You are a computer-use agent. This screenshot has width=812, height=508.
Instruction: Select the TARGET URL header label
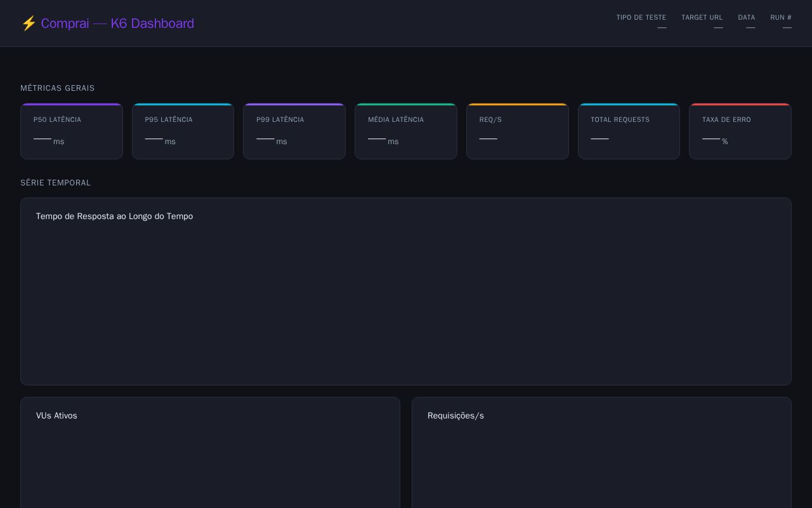pos(702,17)
